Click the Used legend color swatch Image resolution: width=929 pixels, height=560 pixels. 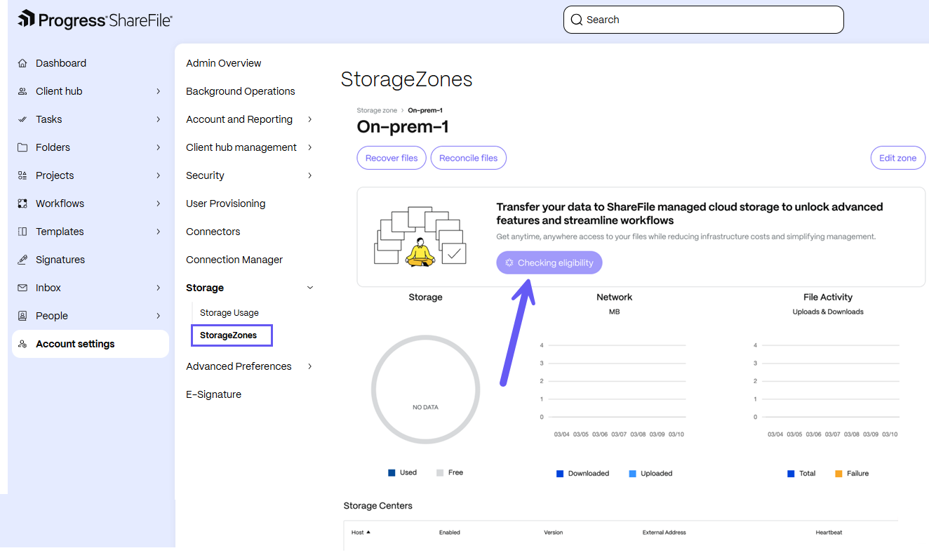[x=392, y=473]
